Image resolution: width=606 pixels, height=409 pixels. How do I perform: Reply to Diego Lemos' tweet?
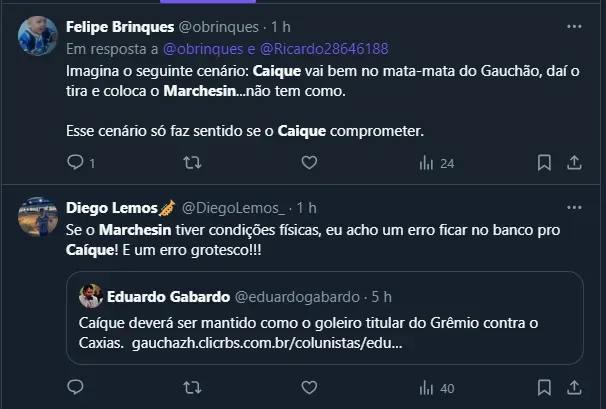(x=75, y=387)
